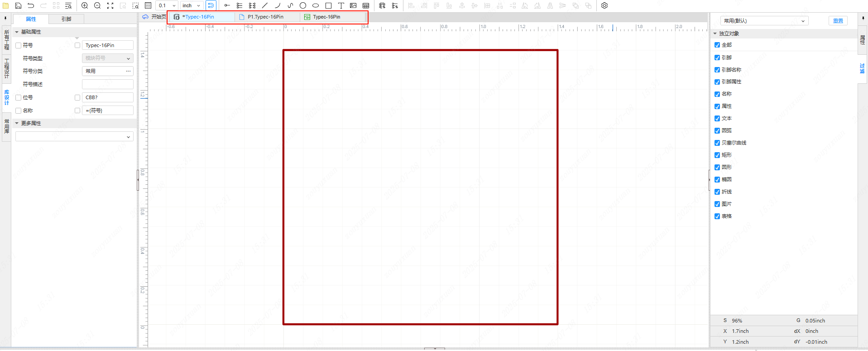Image resolution: width=868 pixels, height=351 pixels.
Task: Open the inch unit dropdown
Action: pos(192,5)
